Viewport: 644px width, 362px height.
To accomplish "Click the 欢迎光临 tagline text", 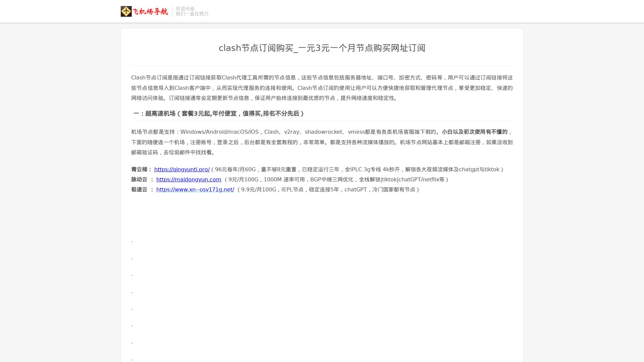I will click(185, 9).
